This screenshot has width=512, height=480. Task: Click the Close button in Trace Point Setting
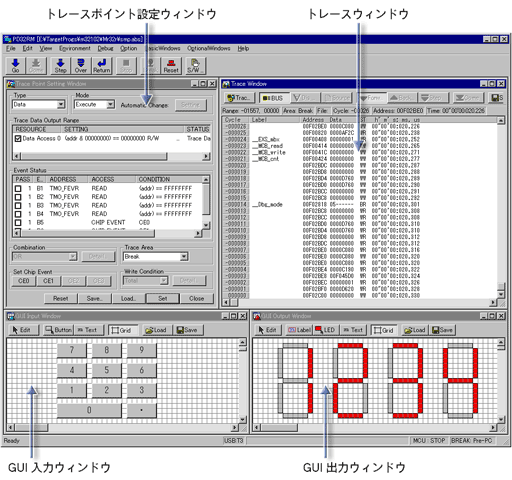[197, 298]
